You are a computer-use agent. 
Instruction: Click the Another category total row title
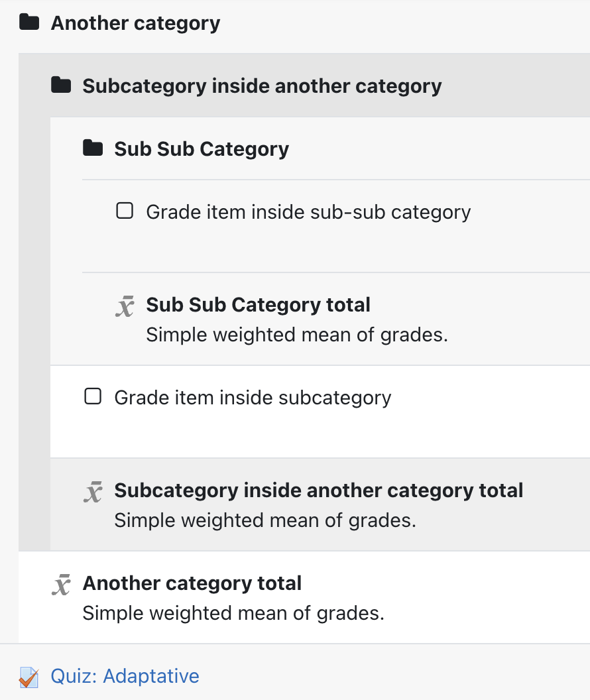point(192,583)
